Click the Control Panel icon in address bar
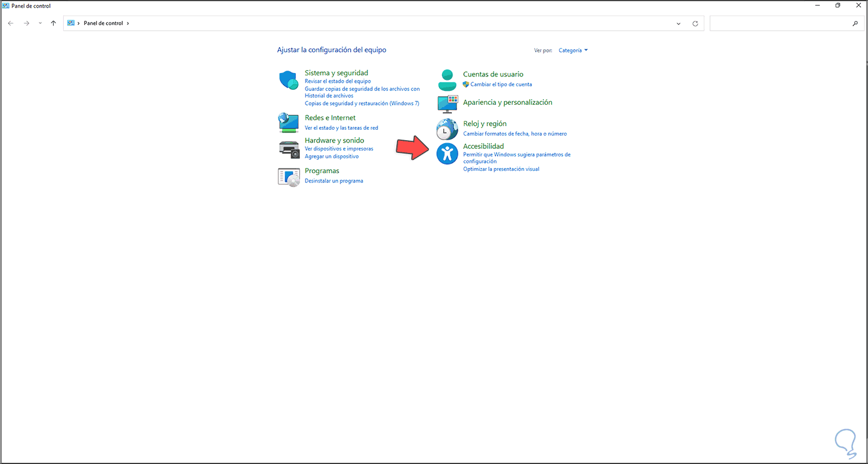 71,23
